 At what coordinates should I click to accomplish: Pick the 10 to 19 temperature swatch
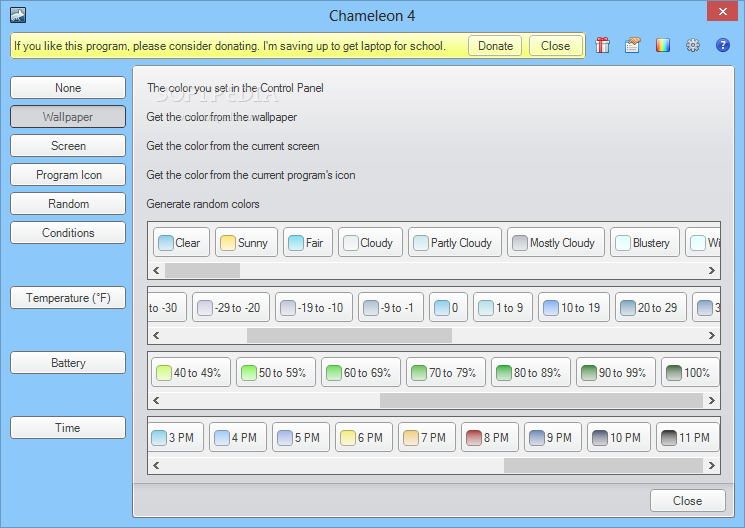(574, 308)
